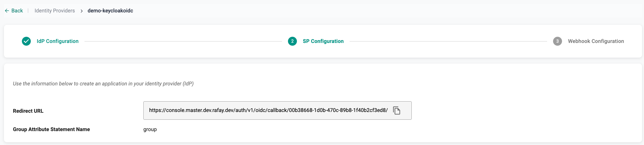The height and width of the screenshot is (145, 644).
Task: Click the step 2 circle icon
Action: click(x=292, y=41)
